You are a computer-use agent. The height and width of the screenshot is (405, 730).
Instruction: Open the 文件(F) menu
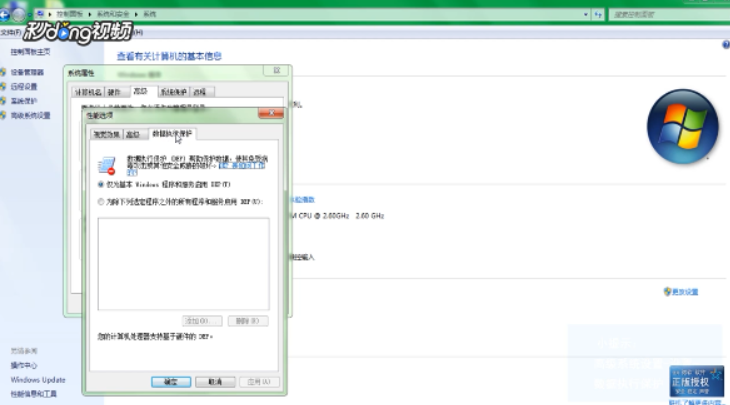coord(10,32)
